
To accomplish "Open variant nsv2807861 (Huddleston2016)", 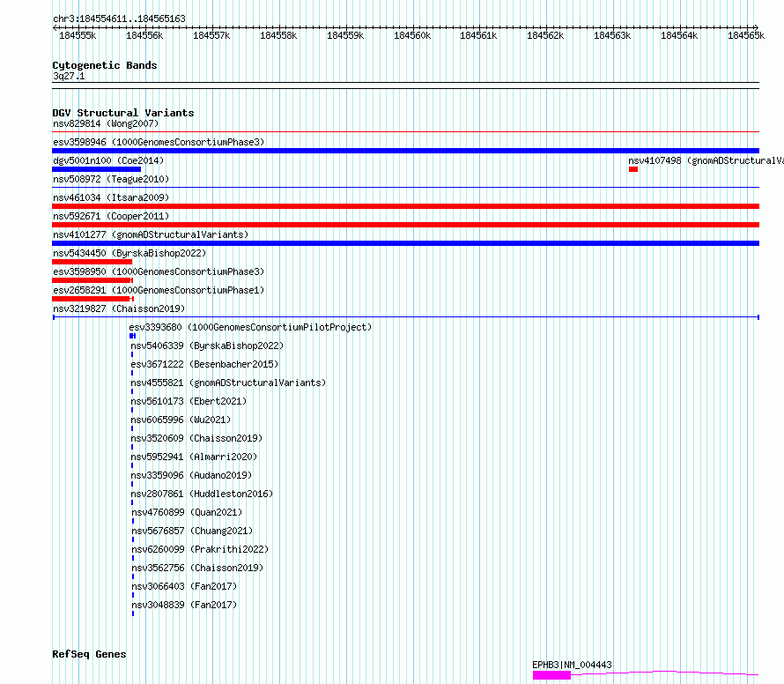I will [202, 494].
